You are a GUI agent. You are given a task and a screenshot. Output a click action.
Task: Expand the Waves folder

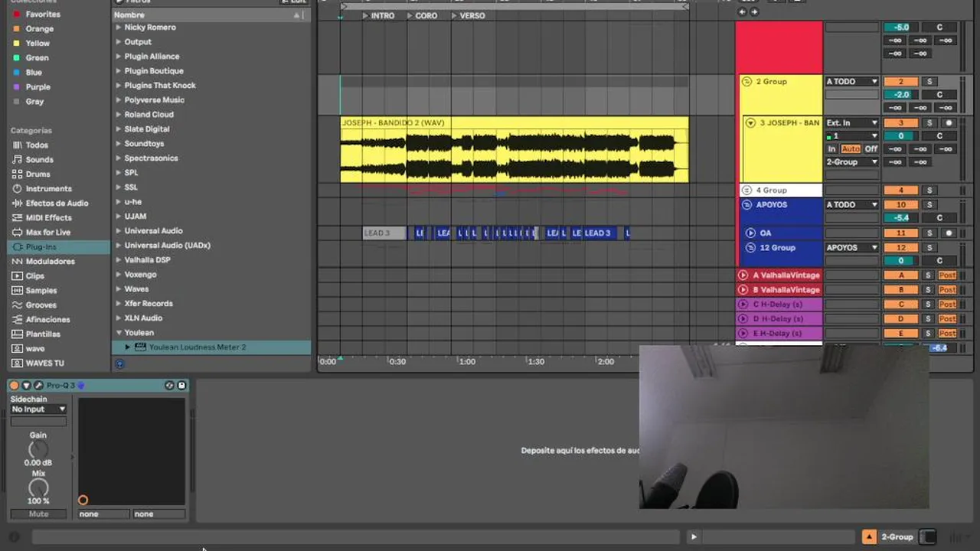point(118,289)
